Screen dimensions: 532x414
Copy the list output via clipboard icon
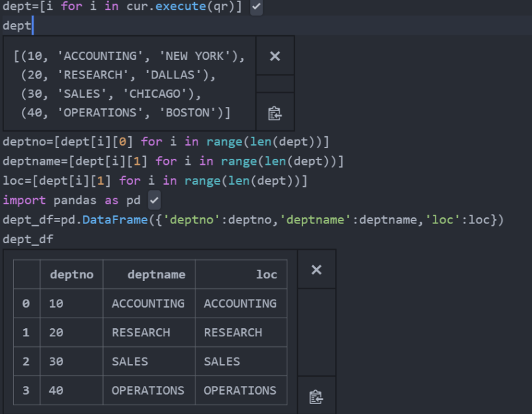click(x=275, y=112)
